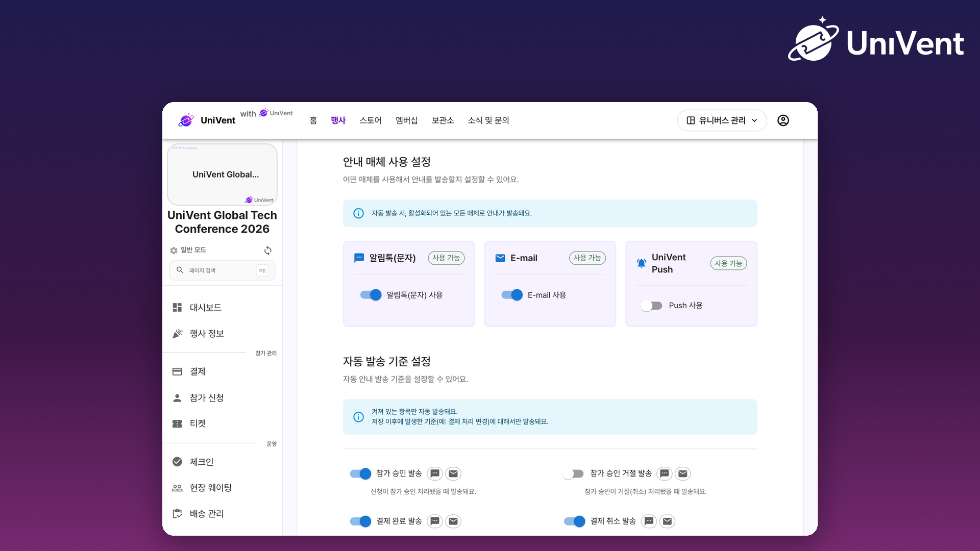Open the 보관소 navigation item
Screen dimensions: 980x551
[443, 120]
